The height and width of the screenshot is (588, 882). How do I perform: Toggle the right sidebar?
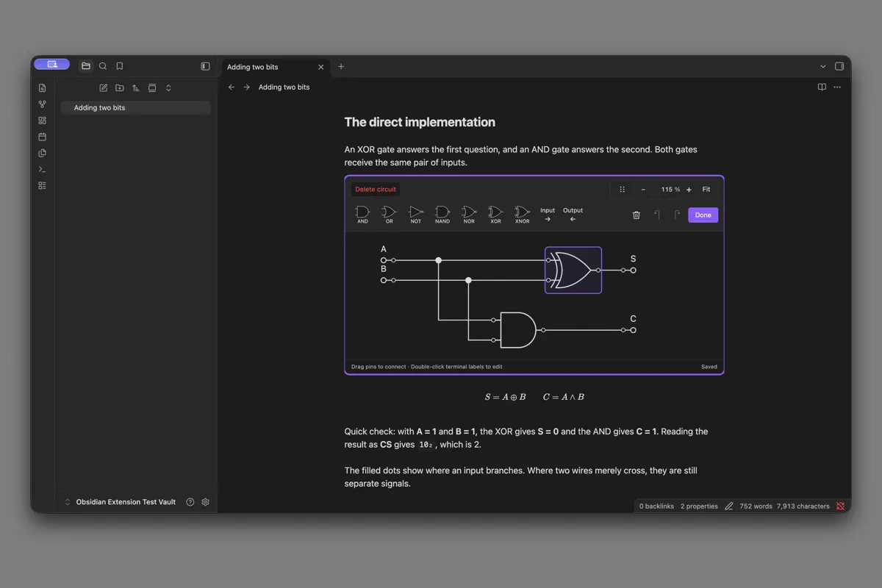(839, 66)
